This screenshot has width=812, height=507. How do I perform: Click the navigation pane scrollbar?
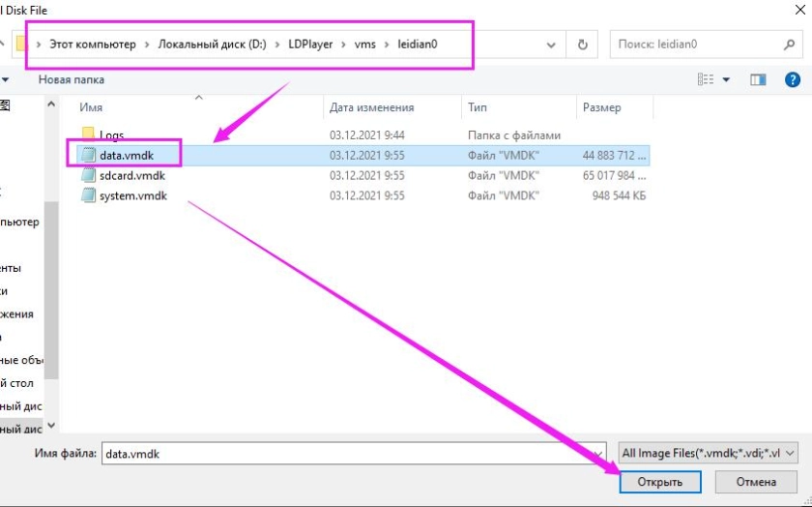pos(51,290)
